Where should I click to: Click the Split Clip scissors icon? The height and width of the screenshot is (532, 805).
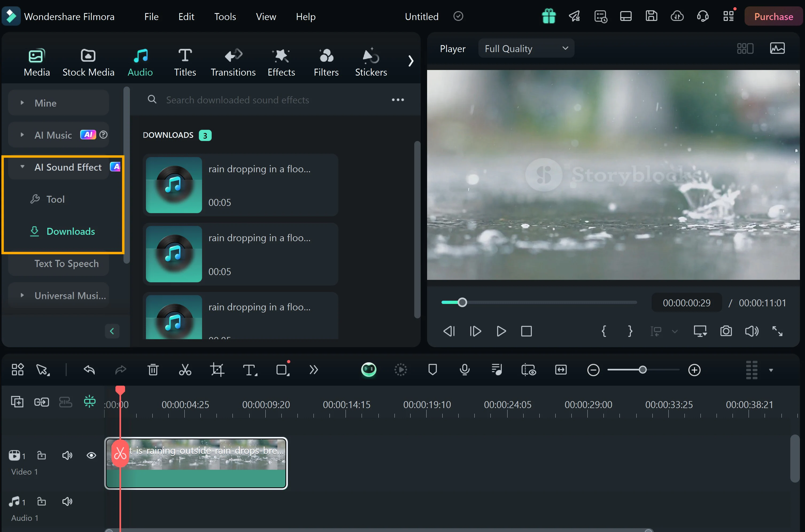click(x=185, y=370)
